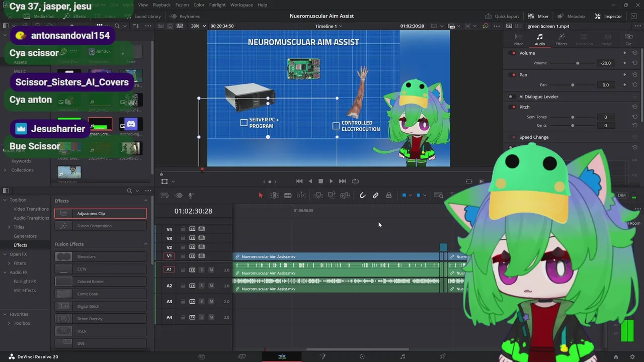
Task: Reset the Volume slider value
Action: pyautogui.click(x=635, y=63)
